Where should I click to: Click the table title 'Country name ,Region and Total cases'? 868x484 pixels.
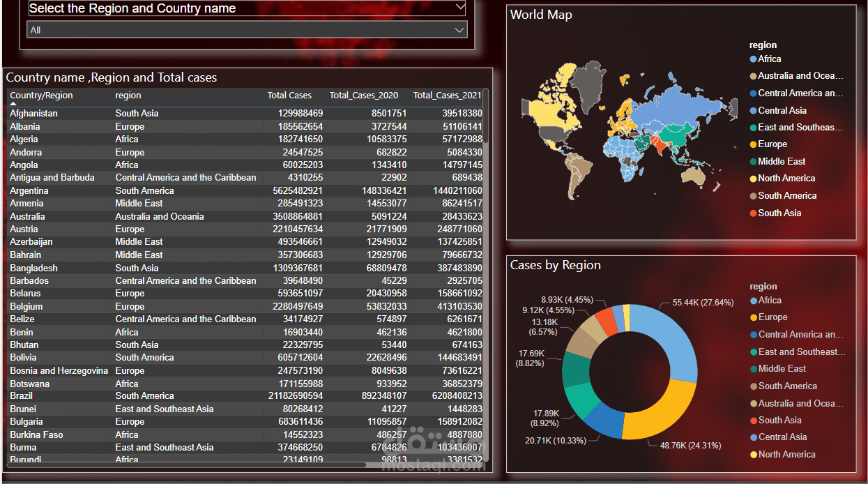pos(112,77)
